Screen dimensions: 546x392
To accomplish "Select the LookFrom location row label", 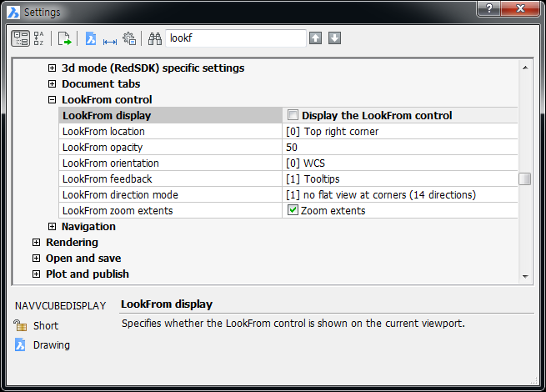I will point(171,132).
